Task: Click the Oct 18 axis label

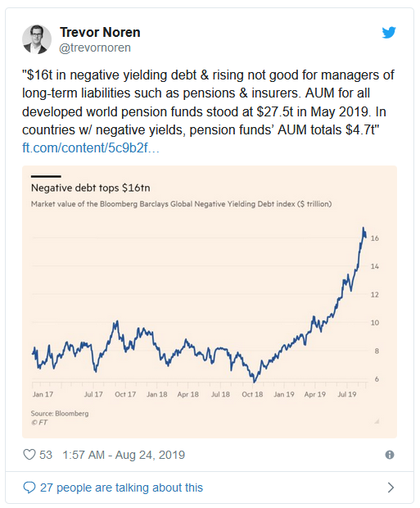Action: 252,394
